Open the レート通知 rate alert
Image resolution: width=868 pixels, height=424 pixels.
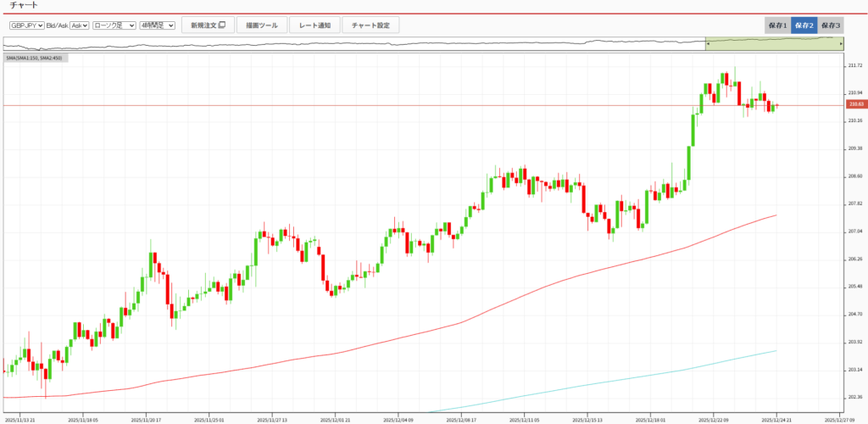pos(314,25)
